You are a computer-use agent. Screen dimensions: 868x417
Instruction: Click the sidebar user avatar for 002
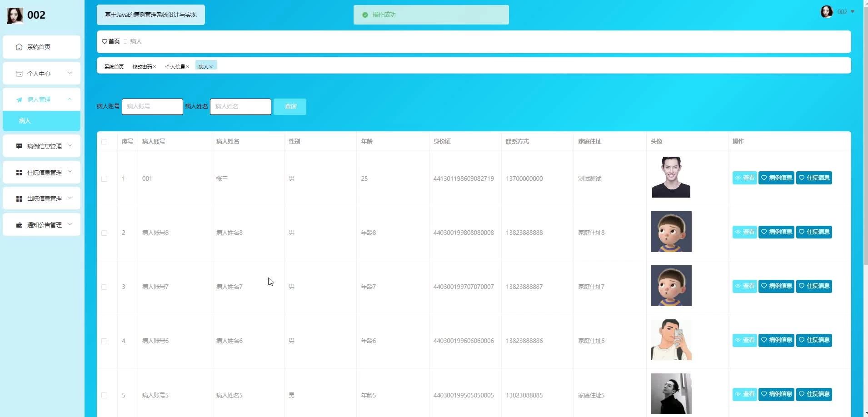15,15
